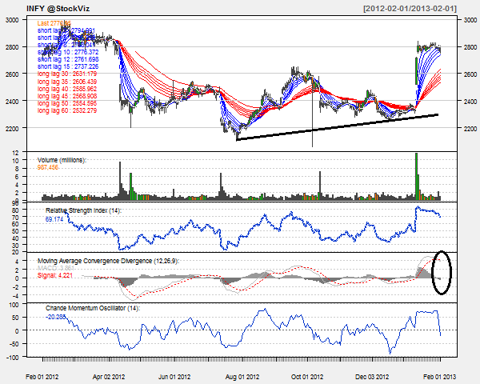This screenshot has height=384, width=480.
Task: Select the 'long lag 60 : 2532.279' legend entry
Action: click(67, 110)
